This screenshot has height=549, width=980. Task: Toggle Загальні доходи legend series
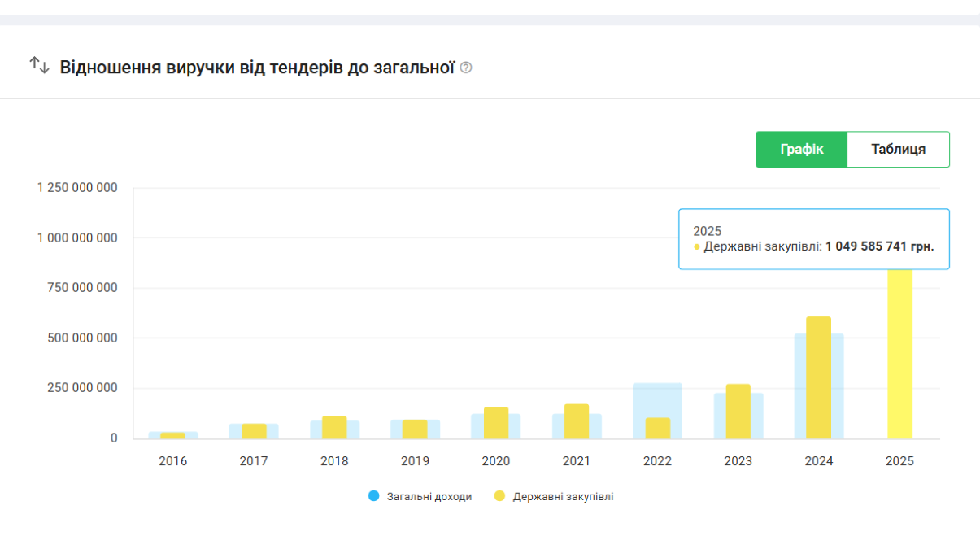coord(429,496)
